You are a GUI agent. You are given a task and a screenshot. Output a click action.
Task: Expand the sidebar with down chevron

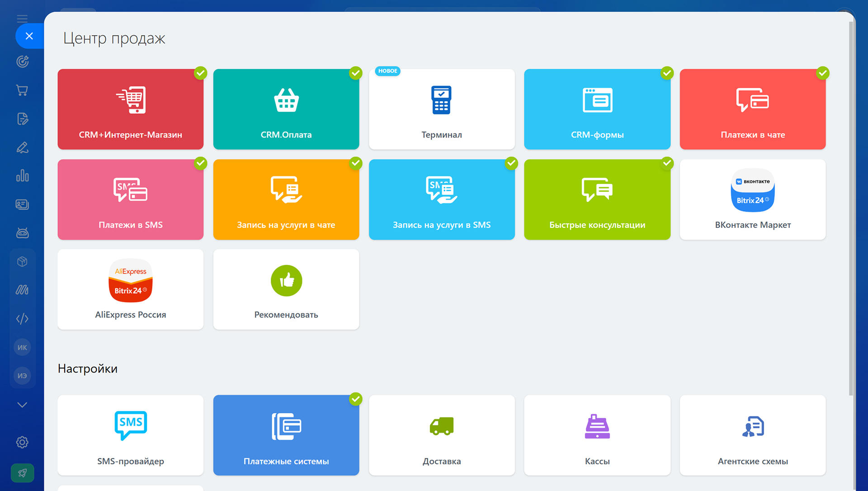pos(22,405)
